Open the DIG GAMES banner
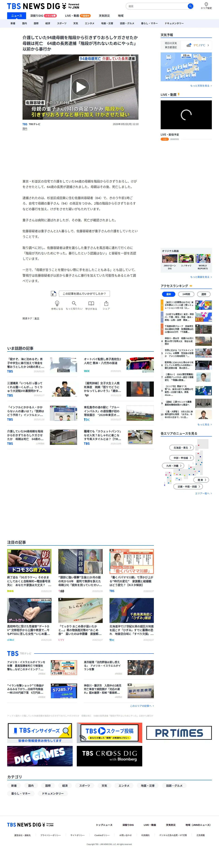The image size is (219, 868). point(40,756)
